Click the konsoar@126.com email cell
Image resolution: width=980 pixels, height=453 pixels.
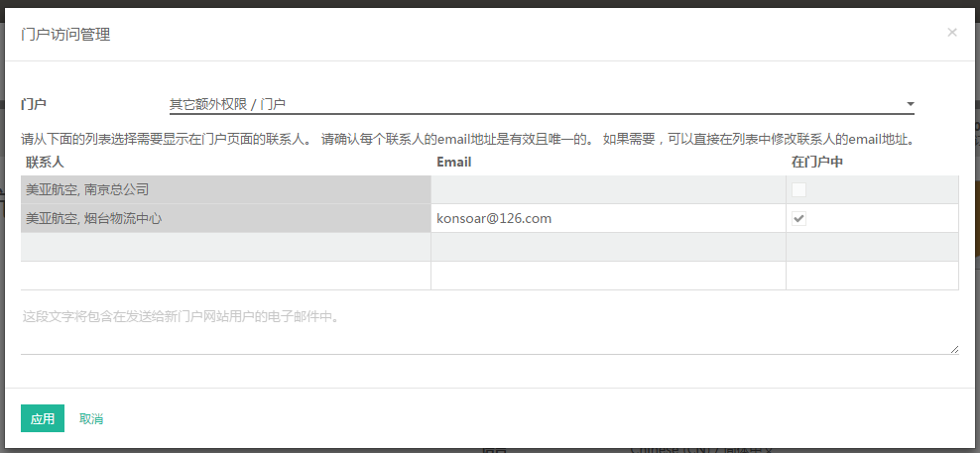(608, 219)
